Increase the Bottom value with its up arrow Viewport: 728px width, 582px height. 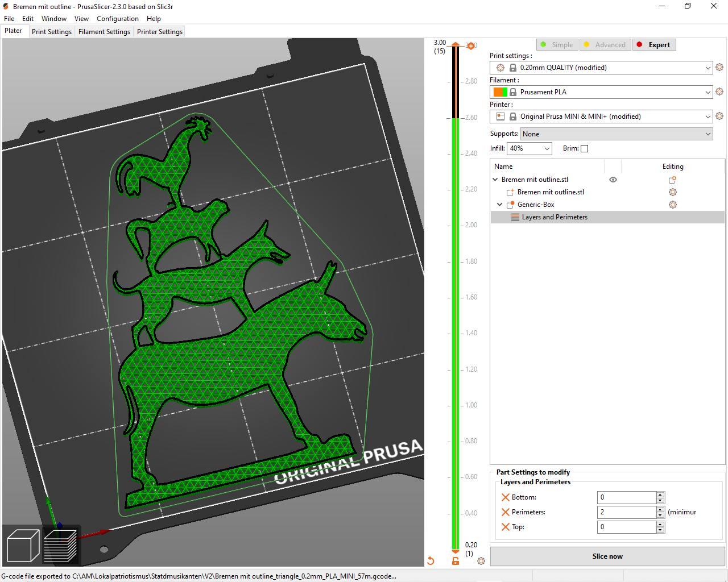(x=660, y=494)
